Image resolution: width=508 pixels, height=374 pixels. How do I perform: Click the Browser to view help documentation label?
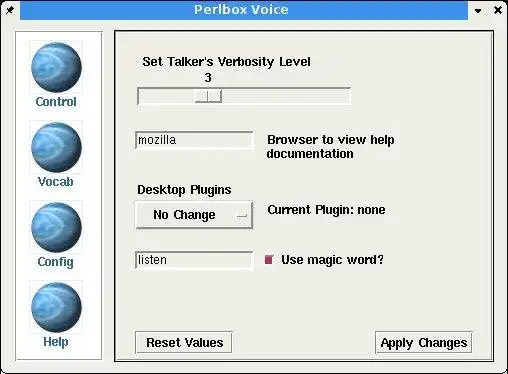tap(330, 147)
